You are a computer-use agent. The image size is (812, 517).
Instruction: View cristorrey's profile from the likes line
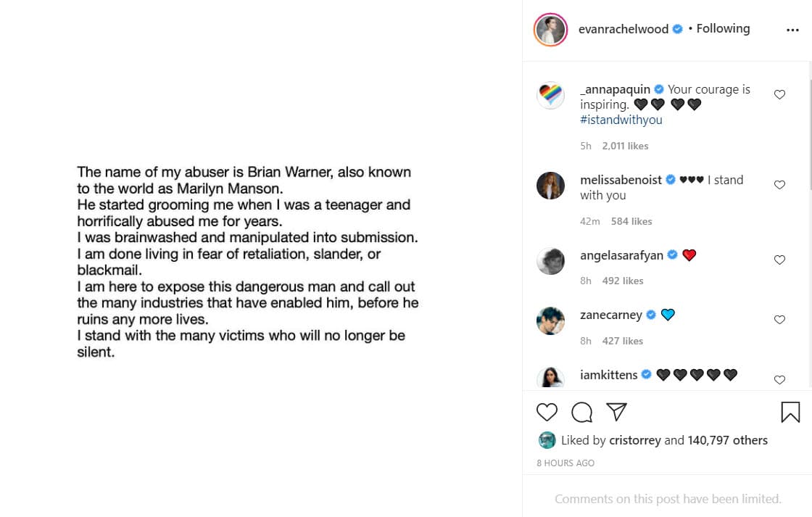(635, 439)
